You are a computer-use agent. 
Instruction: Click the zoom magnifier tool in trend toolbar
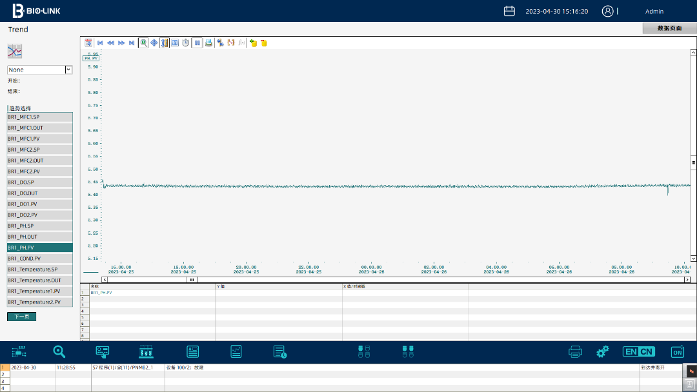(x=143, y=43)
